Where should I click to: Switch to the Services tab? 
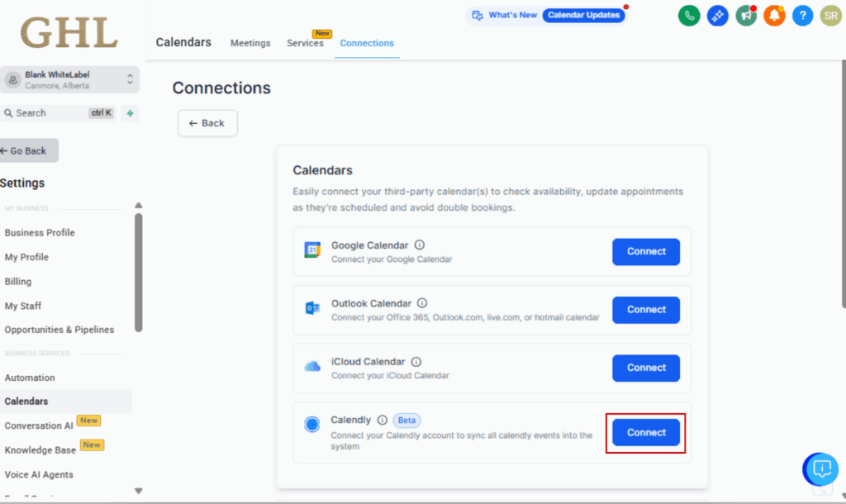[305, 43]
